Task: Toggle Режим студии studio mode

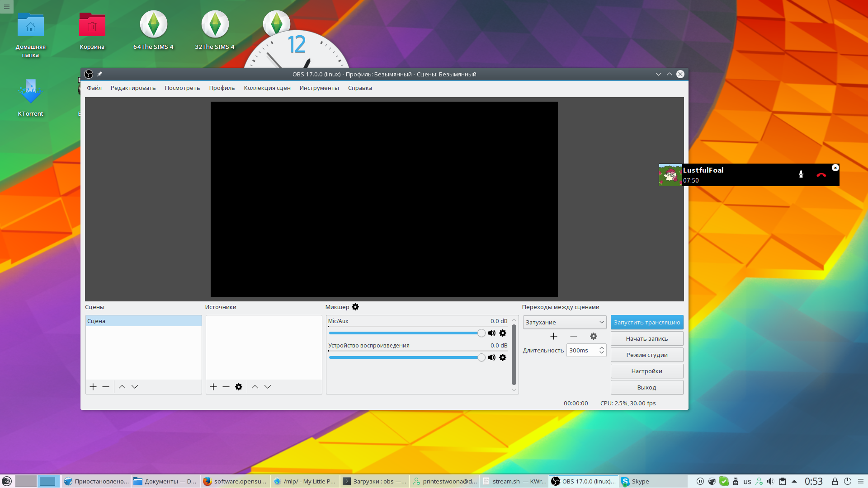Action: 647,355
